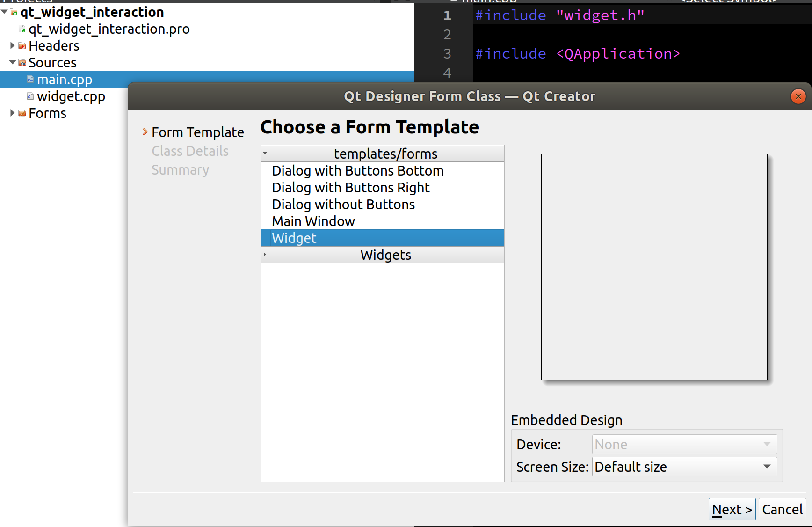This screenshot has width=812, height=527.
Task: Click the Headers folder icon
Action: coord(22,46)
